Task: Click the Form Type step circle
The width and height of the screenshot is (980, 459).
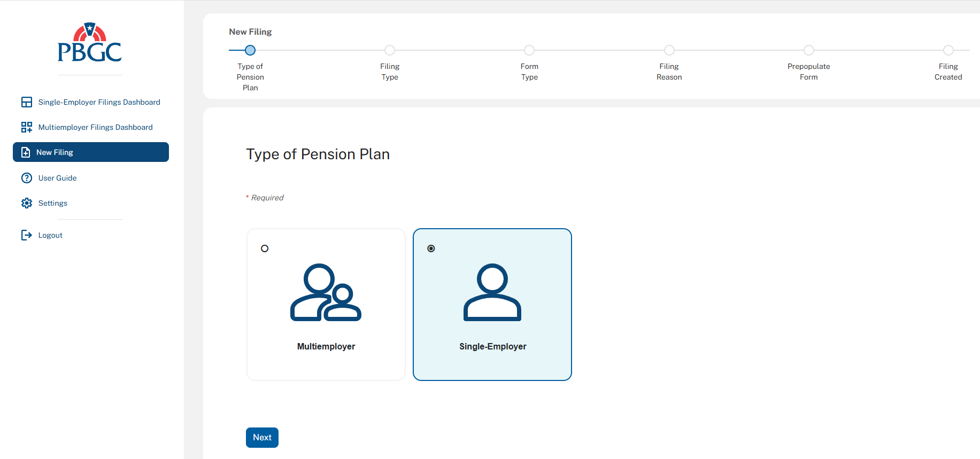Action: 529,50
